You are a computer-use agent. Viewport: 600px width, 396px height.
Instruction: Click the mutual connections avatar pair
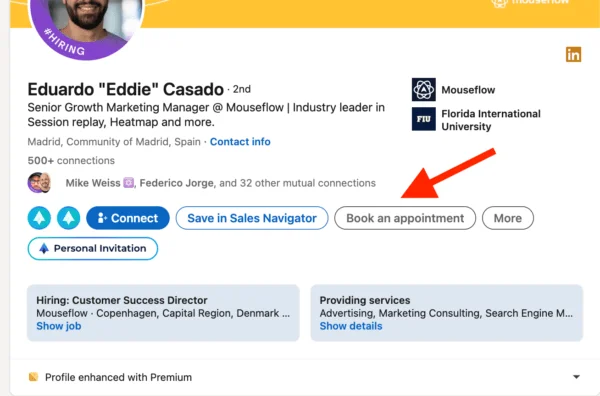pos(39,183)
